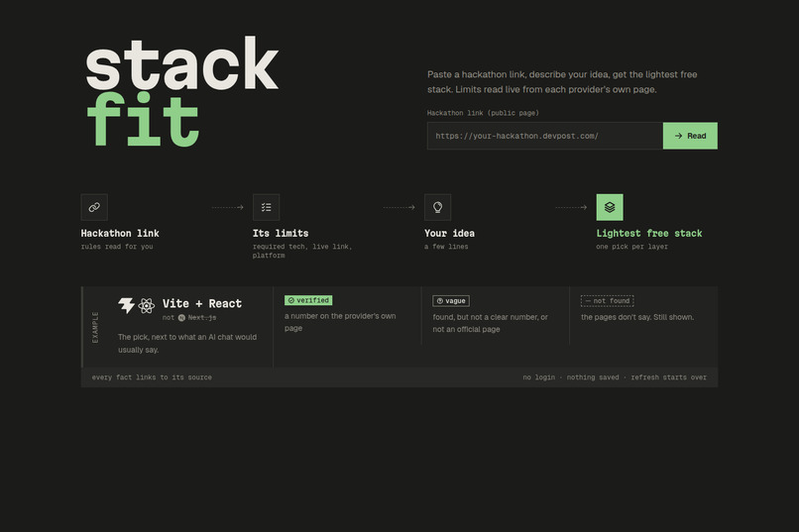The width and height of the screenshot is (799, 532).
Task: Click 'one pick per layer' caption
Action: [631, 247]
